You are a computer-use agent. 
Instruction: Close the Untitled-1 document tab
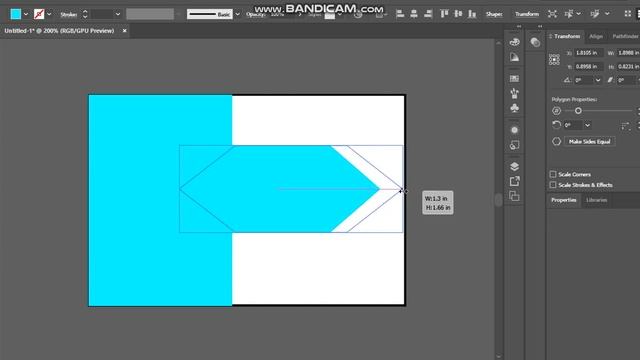coord(124,31)
